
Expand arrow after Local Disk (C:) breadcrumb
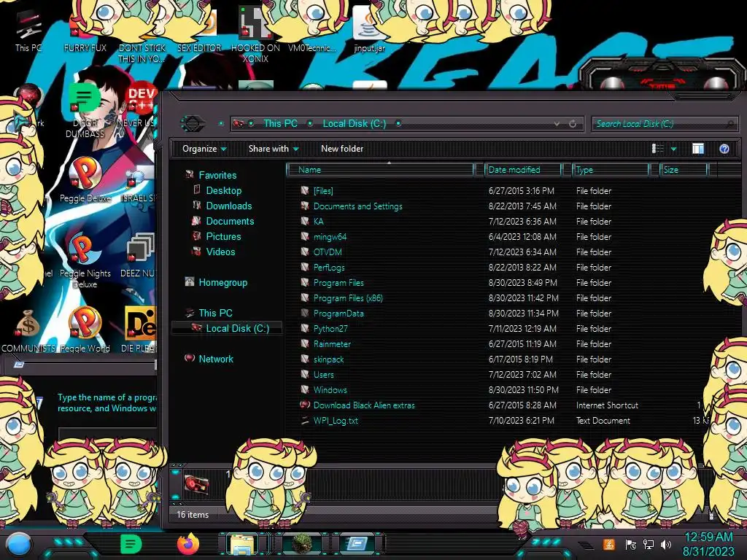398,123
